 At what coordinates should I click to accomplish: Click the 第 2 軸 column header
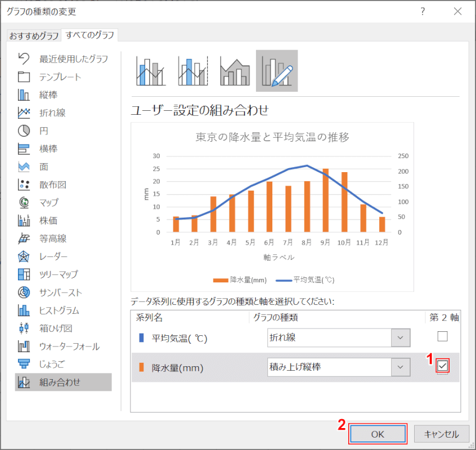(444, 317)
